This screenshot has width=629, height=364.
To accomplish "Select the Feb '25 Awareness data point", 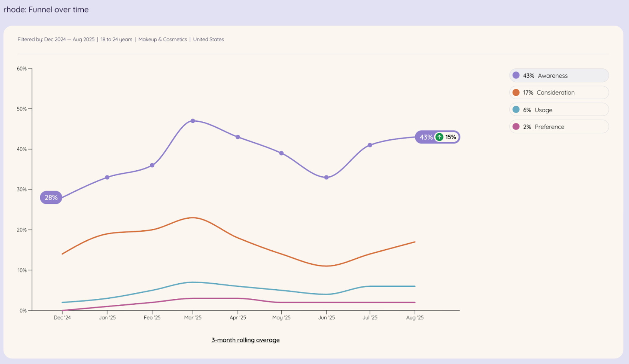I will (x=152, y=165).
